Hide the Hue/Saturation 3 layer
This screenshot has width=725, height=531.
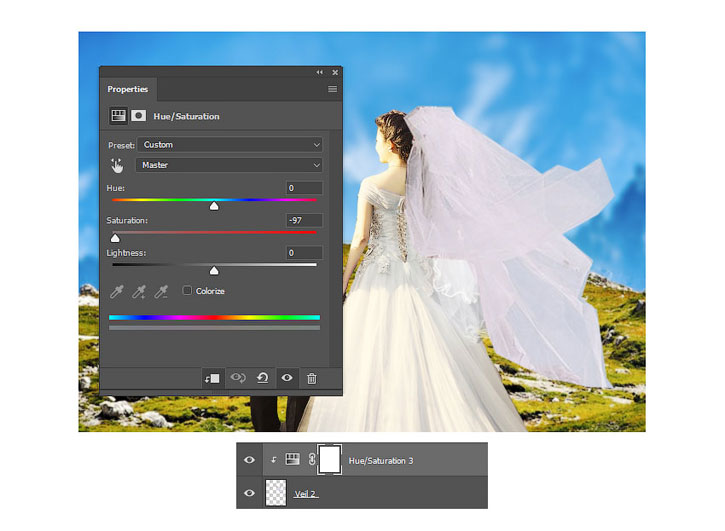(x=249, y=460)
